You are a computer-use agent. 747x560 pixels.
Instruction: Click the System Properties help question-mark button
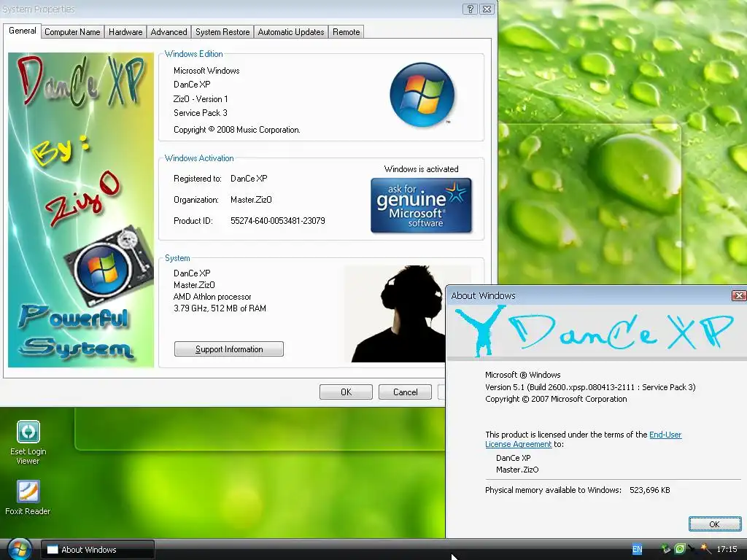470,9
